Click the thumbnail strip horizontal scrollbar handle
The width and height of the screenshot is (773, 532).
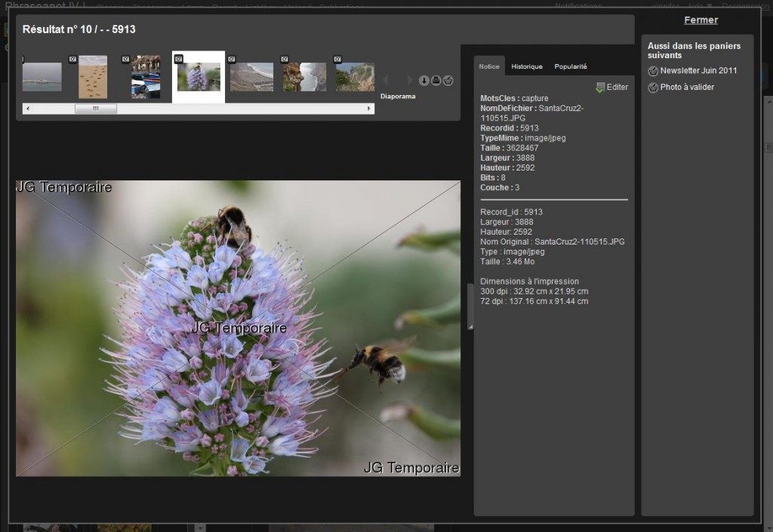click(96, 109)
